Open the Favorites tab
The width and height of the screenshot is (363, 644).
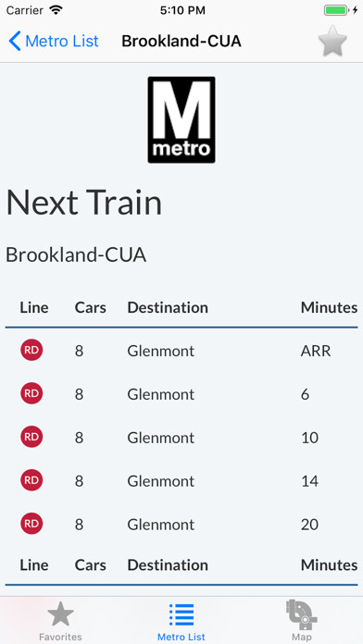60,621
